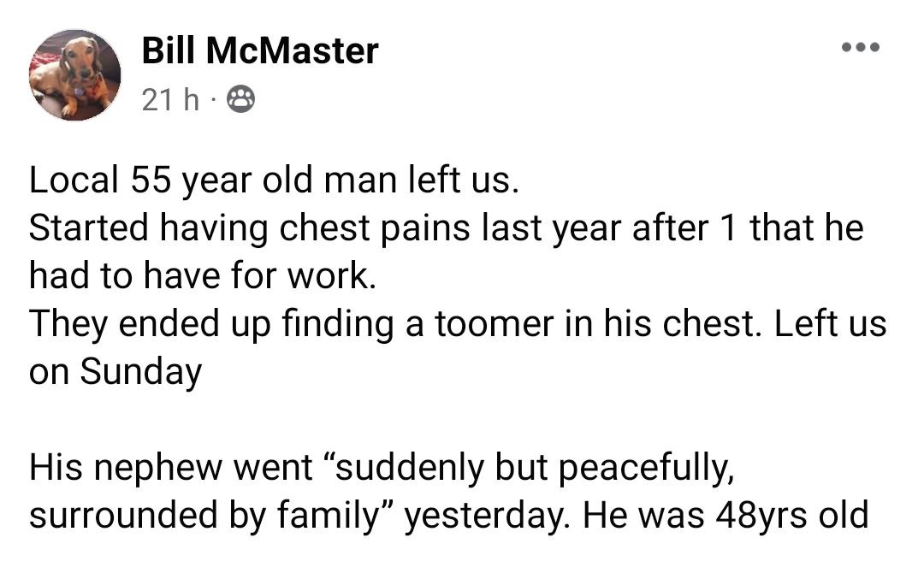The width and height of the screenshot is (924, 579).
Task: Click the words "that he" ending line two
Action: tap(807, 227)
